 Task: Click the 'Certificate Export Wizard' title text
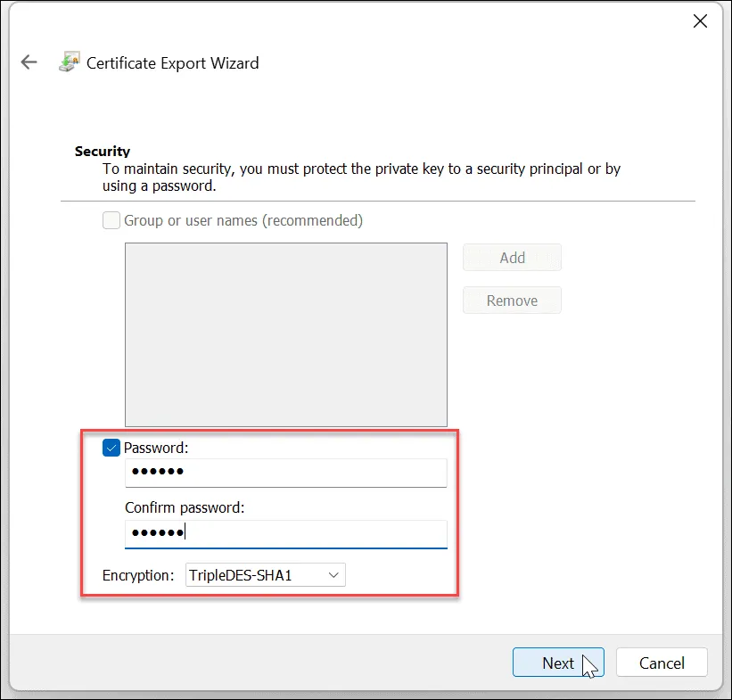tap(173, 63)
